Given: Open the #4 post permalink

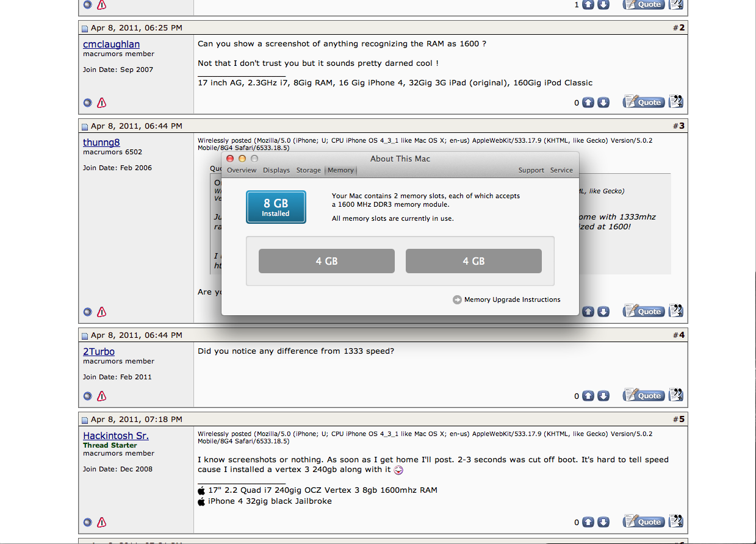Looking at the screenshot, I should point(682,335).
